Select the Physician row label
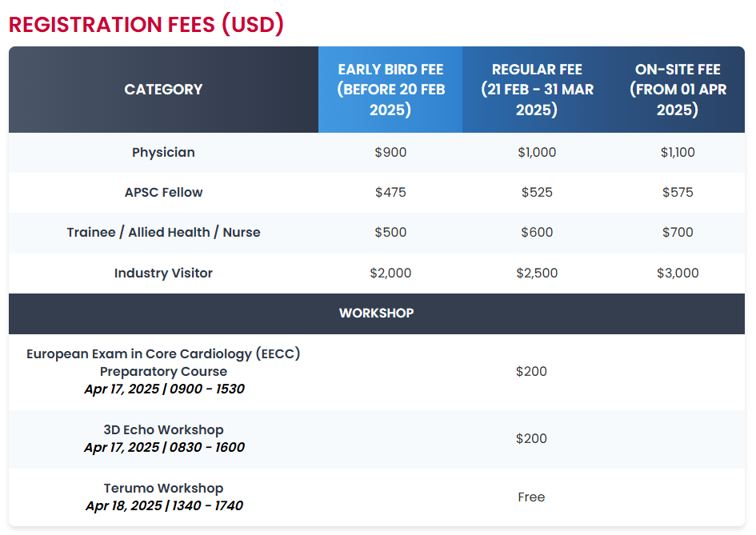 coord(163,152)
